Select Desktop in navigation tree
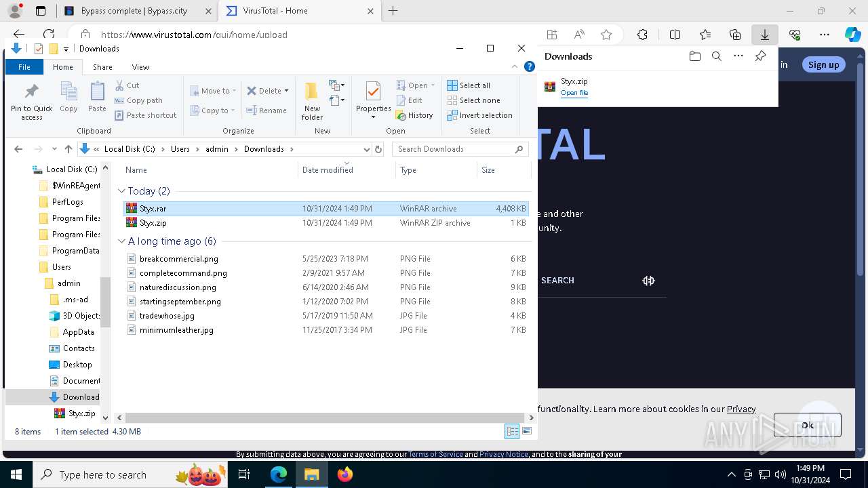Viewport: 868px width, 488px height. click(x=77, y=365)
